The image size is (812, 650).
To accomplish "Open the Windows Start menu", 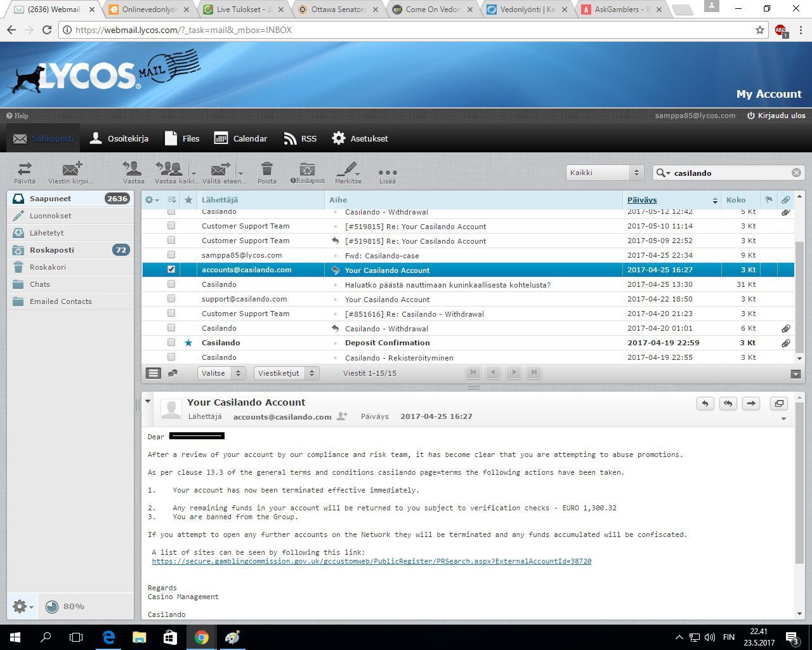I will pyautogui.click(x=15, y=637).
